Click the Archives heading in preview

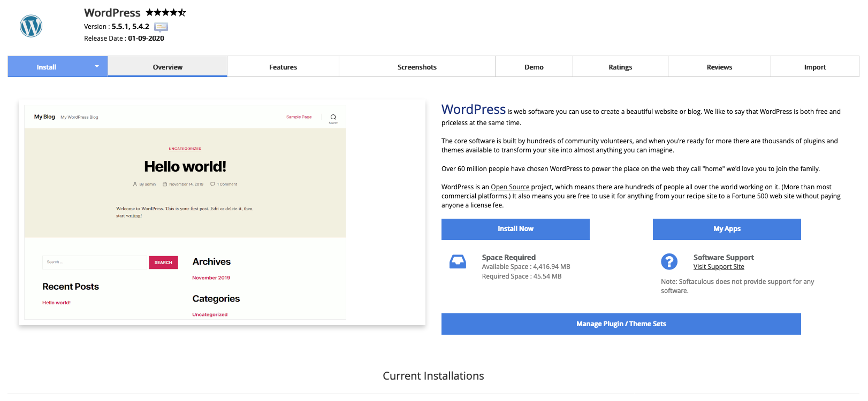pyautogui.click(x=211, y=262)
